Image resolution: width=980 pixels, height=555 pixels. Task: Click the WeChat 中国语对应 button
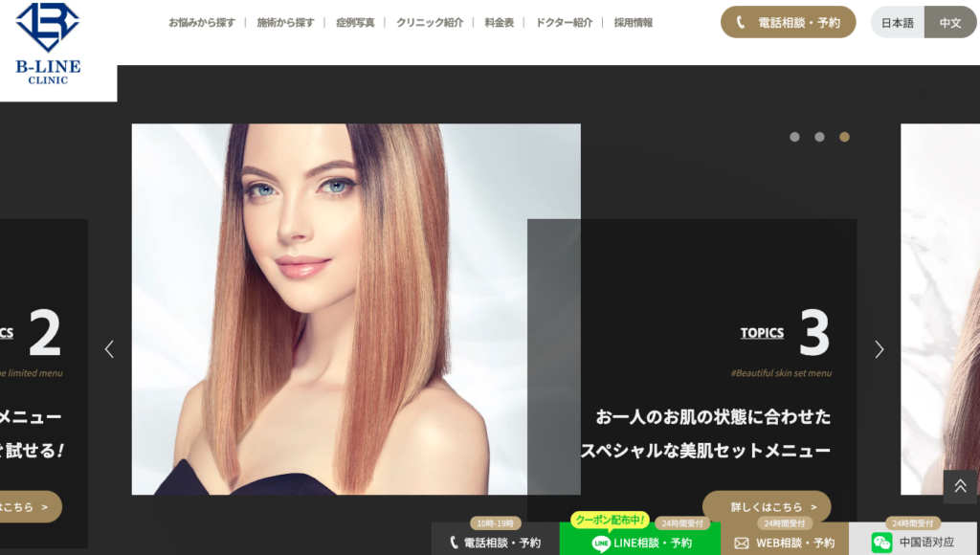[x=913, y=542]
